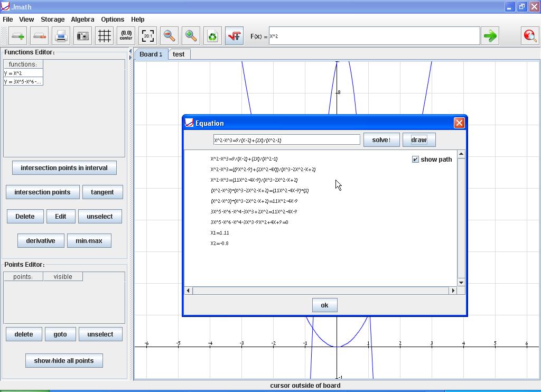
Task: Click the green arrow to plot function
Action: tap(490, 36)
